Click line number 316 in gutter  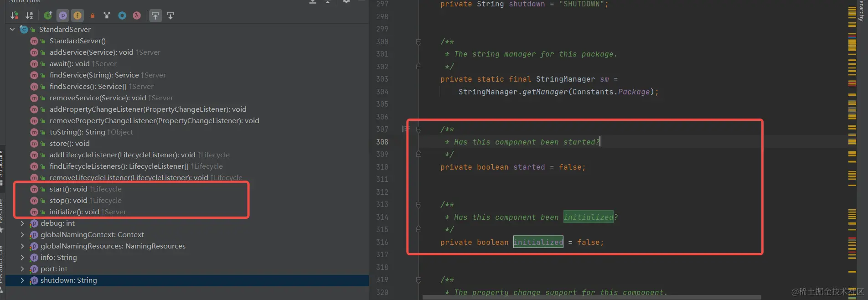(x=382, y=242)
